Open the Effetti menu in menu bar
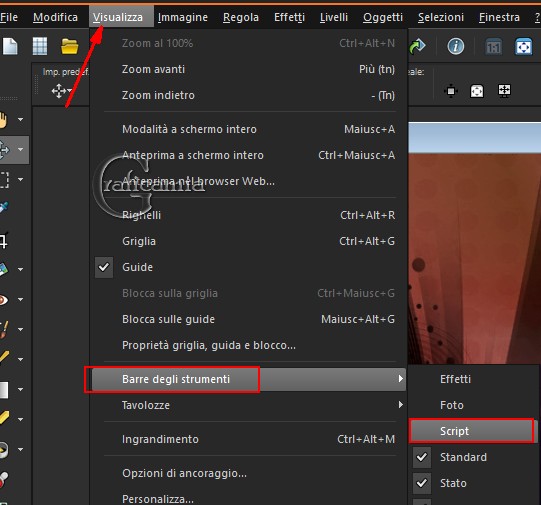This screenshot has width=541, height=505. [289, 17]
